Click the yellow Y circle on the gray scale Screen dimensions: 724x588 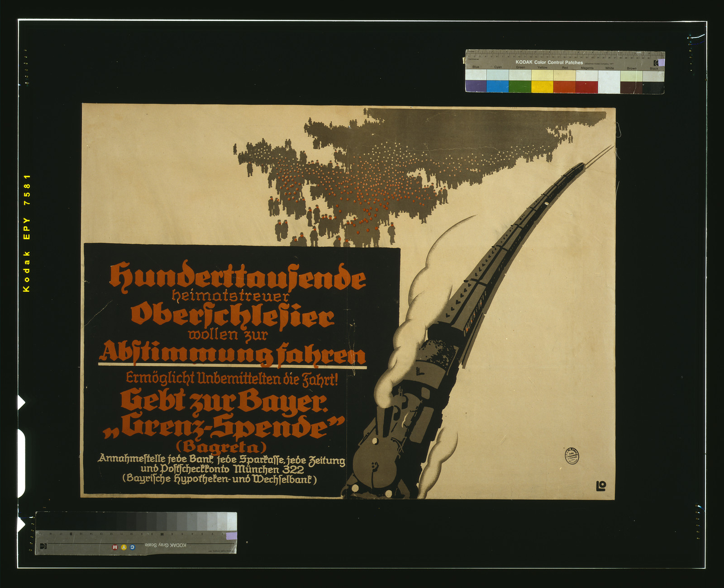123,547
